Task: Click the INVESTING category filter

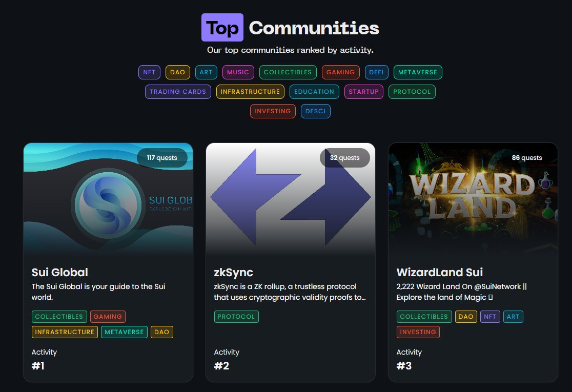Action: [273, 111]
